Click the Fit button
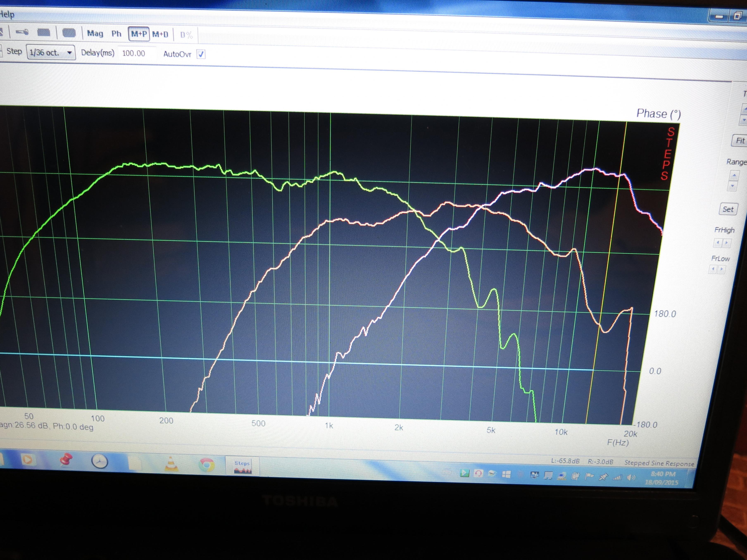The image size is (747, 560). tap(740, 141)
